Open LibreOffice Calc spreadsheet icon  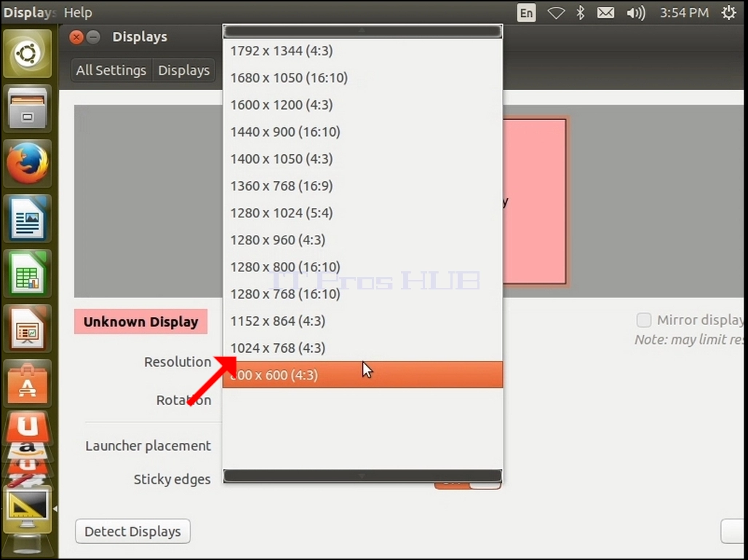(x=28, y=273)
